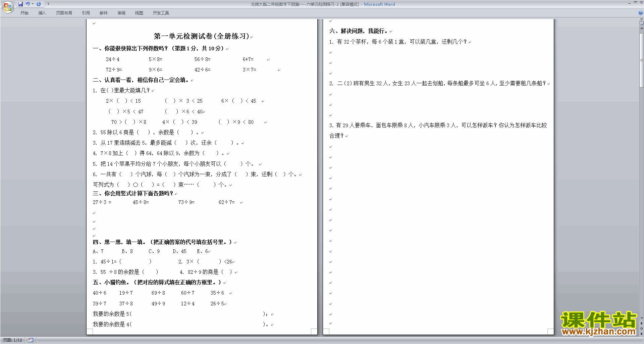Click the expression 69÷8

coord(158,293)
